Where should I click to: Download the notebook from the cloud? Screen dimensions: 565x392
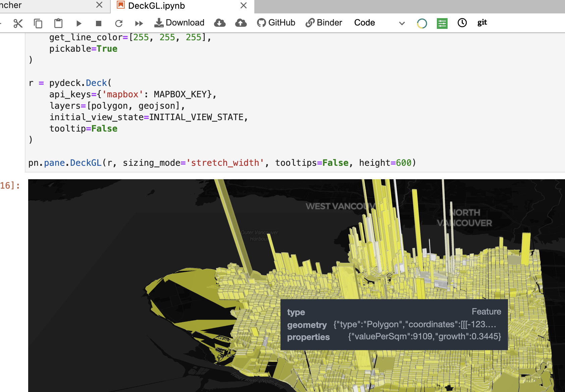pos(220,23)
